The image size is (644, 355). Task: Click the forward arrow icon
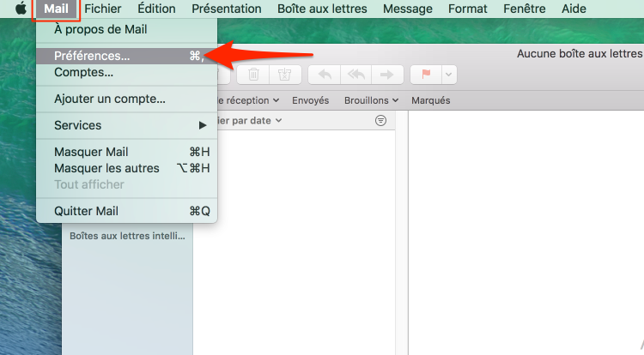click(x=387, y=75)
